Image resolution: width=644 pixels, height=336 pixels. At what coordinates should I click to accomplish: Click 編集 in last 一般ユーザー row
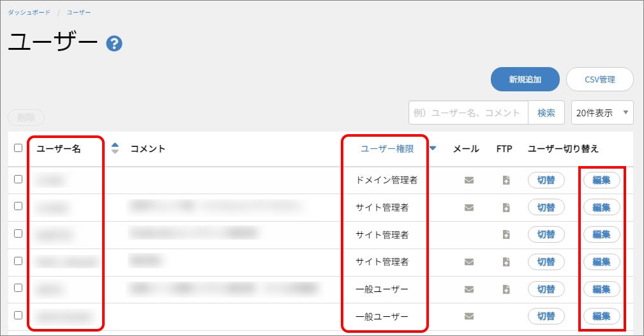[601, 316]
